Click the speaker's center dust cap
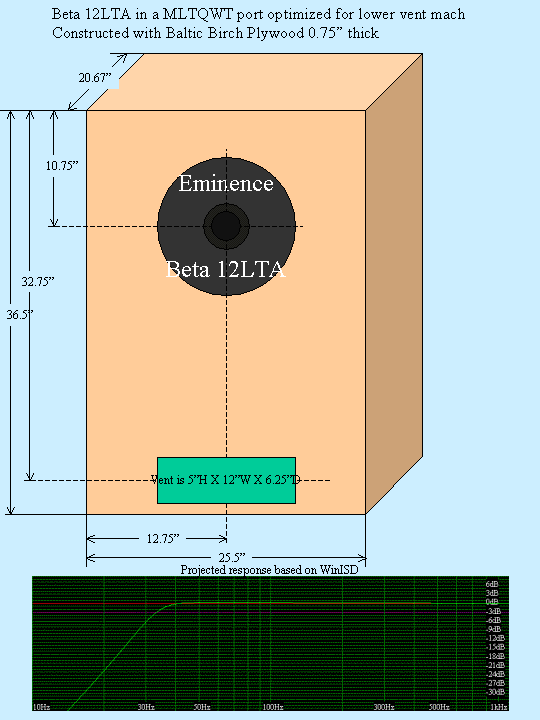Viewport: 540px width, 720px height. click(x=226, y=226)
